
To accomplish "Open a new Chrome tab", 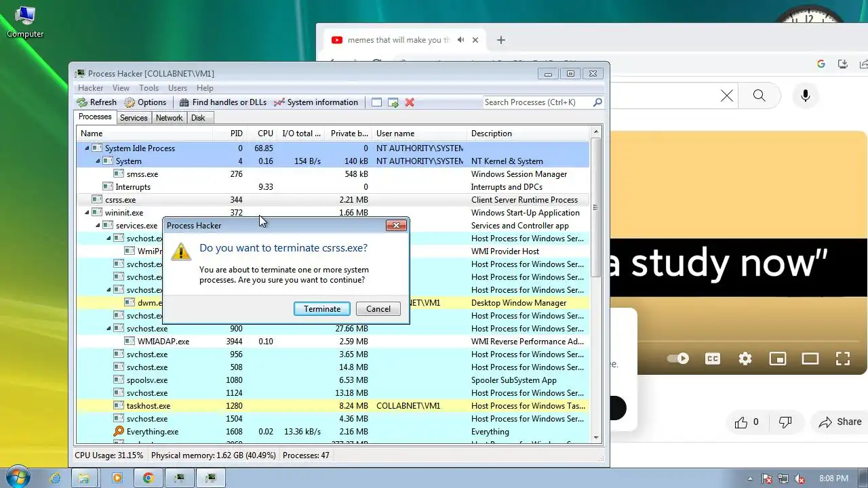I will (501, 40).
